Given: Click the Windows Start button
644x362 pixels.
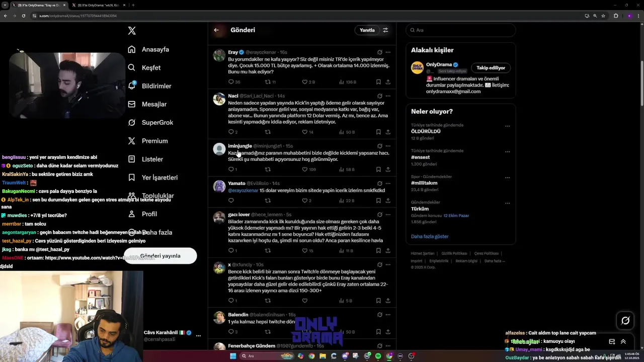Looking at the screenshot, I should point(233,356).
